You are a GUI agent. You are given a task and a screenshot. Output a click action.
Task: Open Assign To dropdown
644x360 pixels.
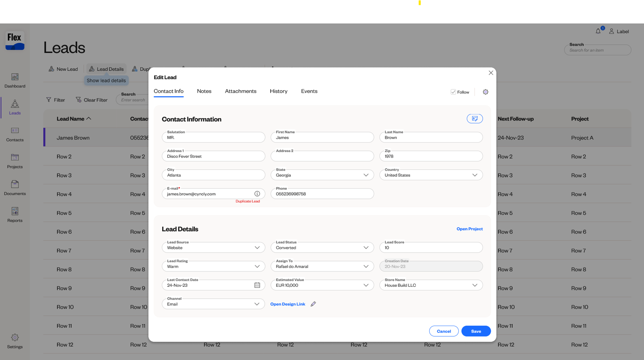tap(322, 266)
